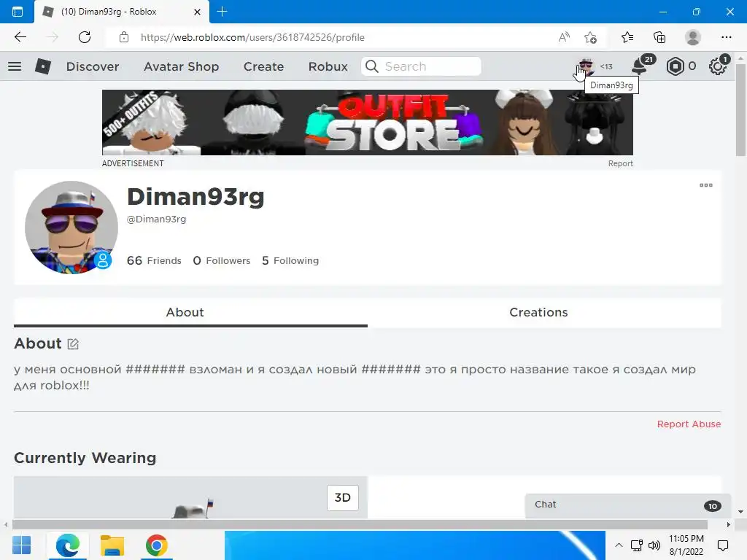View site information lock icon
The image size is (747, 560).
(x=124, y=37)
